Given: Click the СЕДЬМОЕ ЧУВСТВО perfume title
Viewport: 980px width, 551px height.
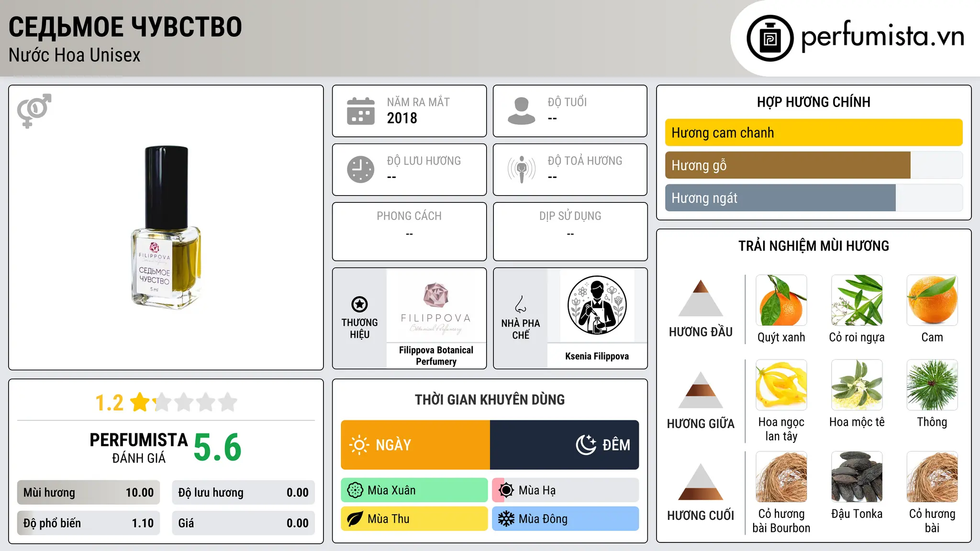Looking at the screenshot, I should 125,27.
